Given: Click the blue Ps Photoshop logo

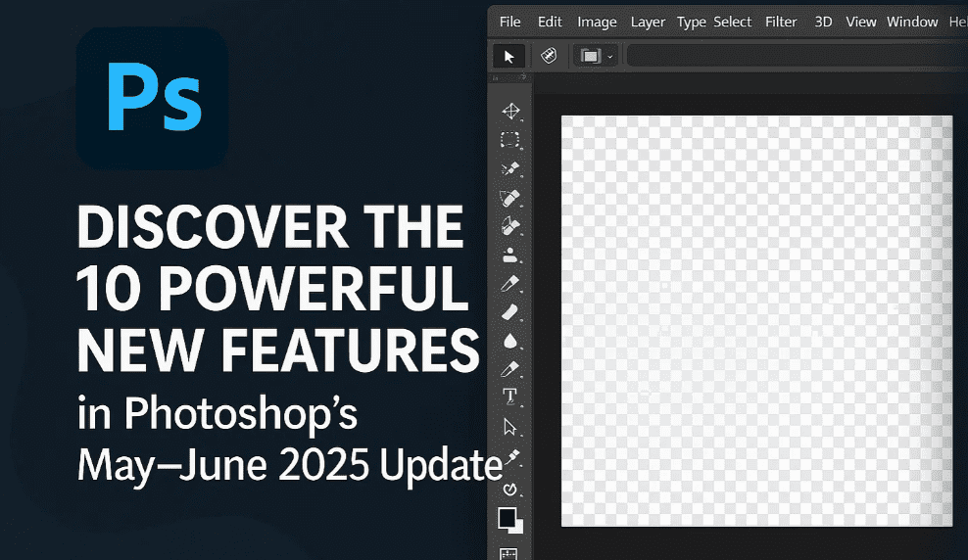Looking at the screenshot, I should click(153, 99).
